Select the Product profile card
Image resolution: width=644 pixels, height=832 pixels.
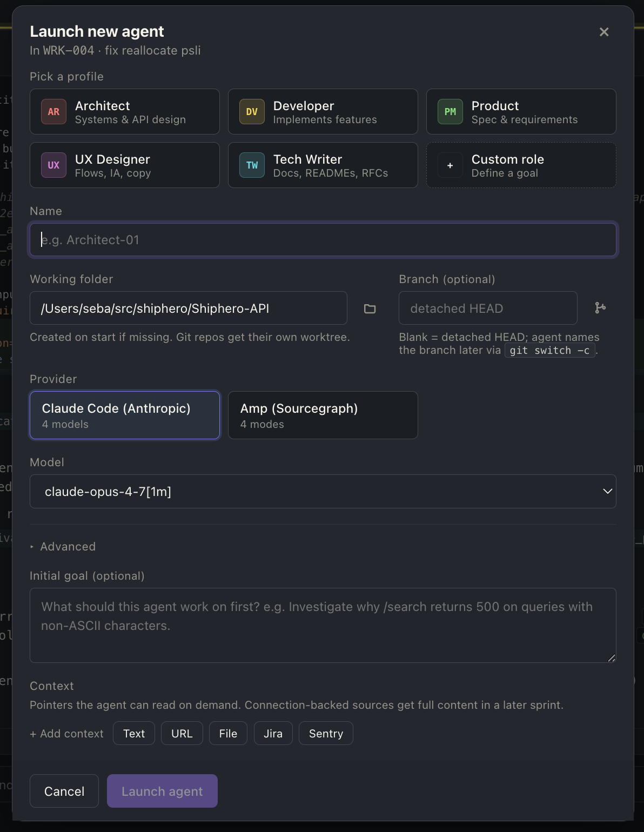click(521, 112)
